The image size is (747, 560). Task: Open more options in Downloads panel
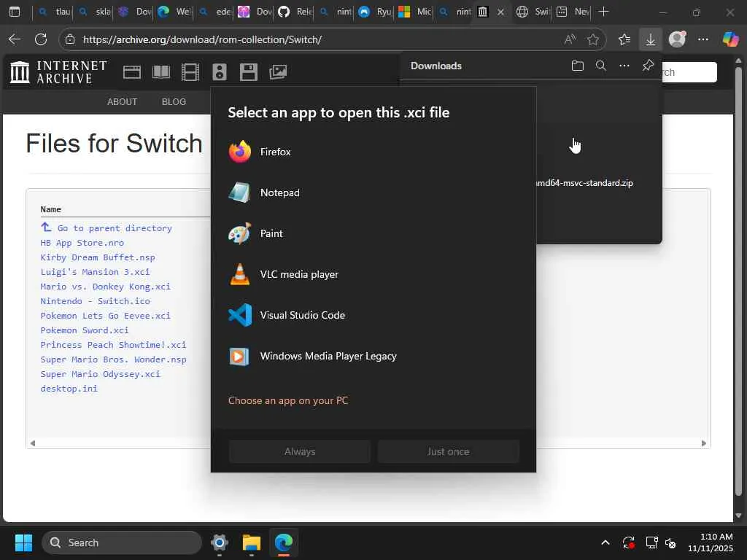point(624,66)
